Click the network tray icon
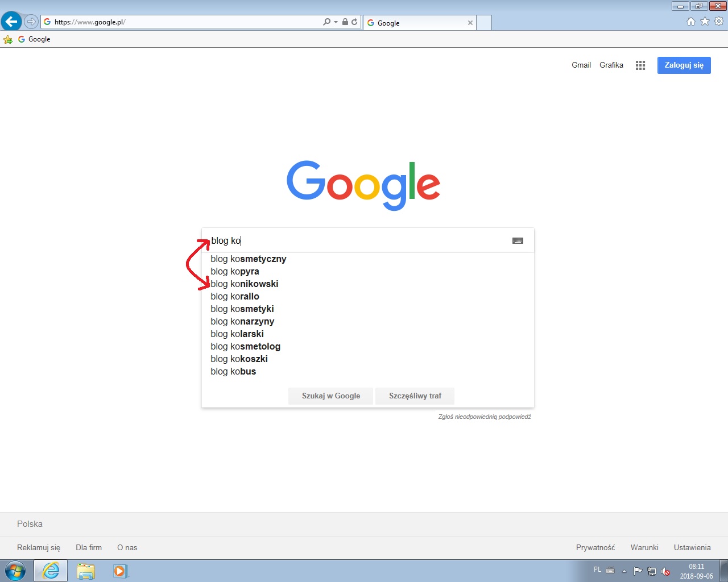 tap(652, 571)
